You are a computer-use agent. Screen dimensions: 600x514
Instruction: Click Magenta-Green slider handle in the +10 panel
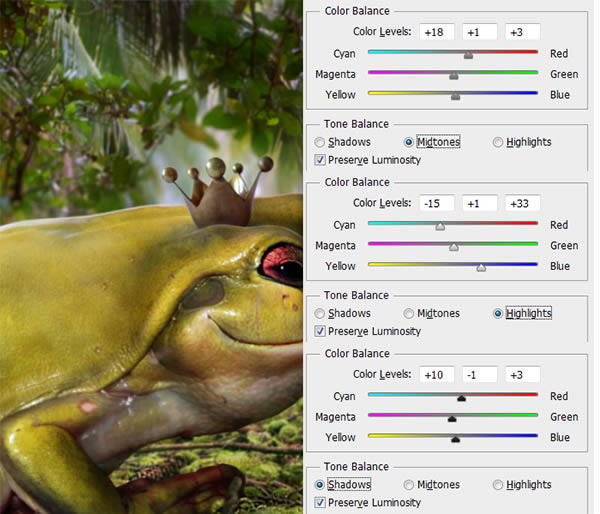[452, 419]
